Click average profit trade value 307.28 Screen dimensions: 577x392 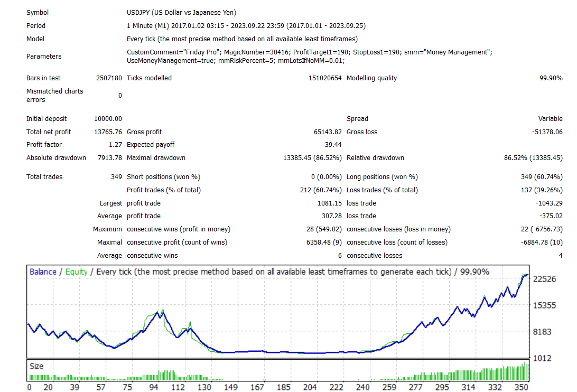point(331,216)
